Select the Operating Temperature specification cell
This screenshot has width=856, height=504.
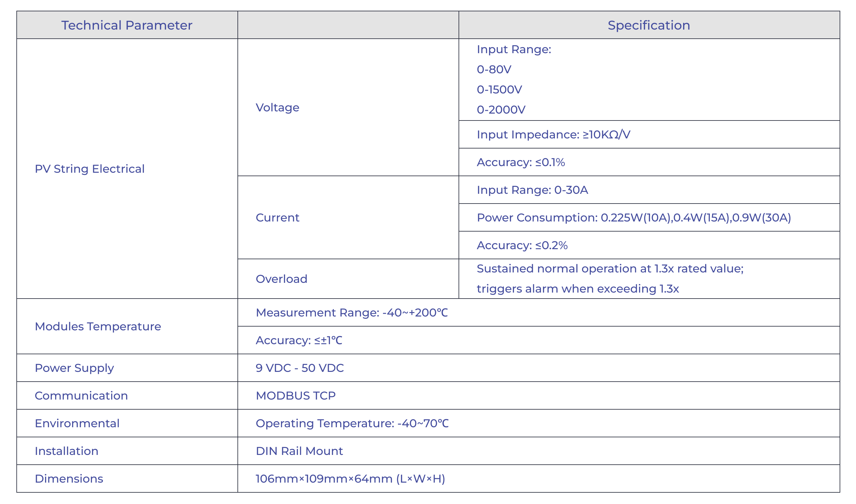tap(352, 423)
